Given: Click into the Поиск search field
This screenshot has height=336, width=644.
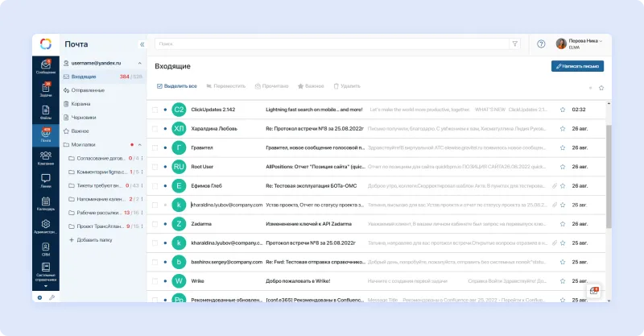Looking at the screenshot, I should click(330, 44).
